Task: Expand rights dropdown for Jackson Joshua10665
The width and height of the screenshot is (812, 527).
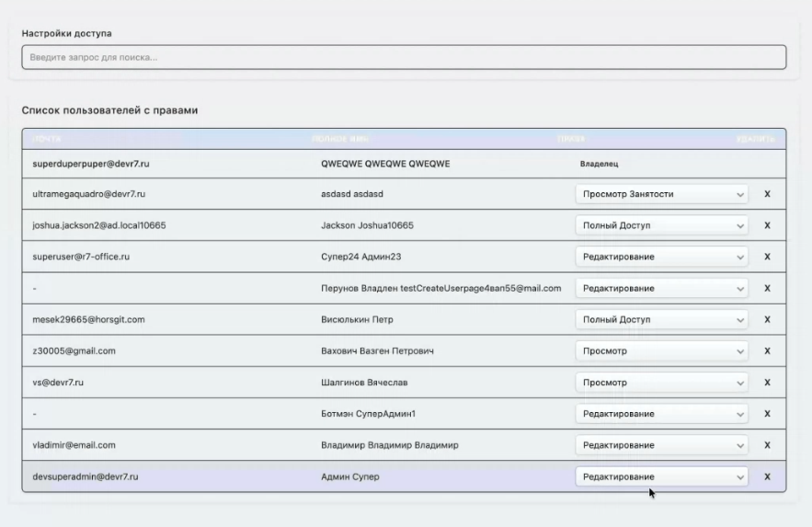Action: point(661,225)
